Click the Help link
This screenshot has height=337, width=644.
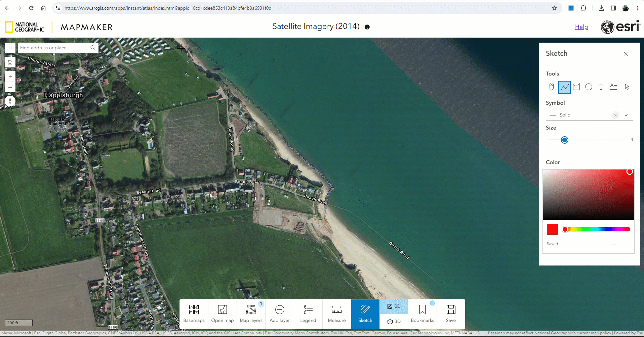point(581,27)
